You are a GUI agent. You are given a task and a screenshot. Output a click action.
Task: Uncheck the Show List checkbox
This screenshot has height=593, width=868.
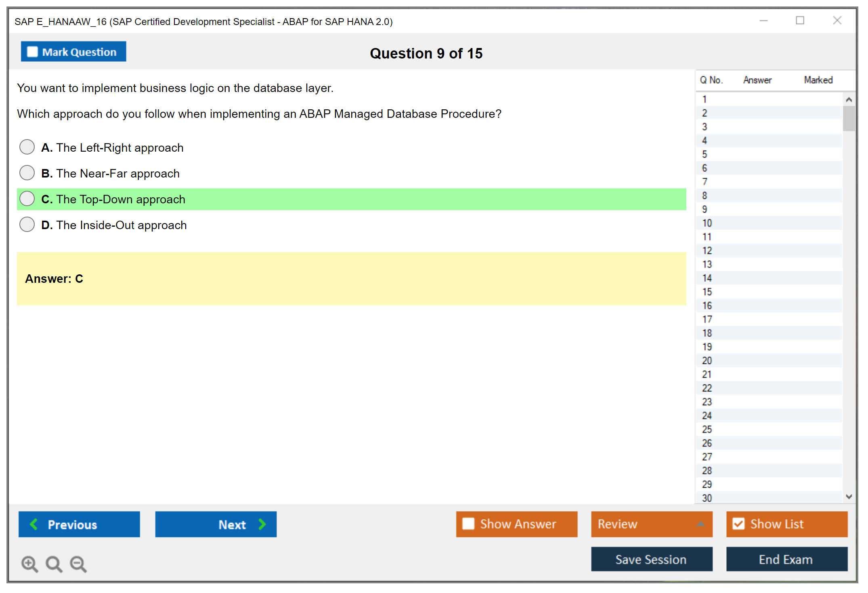pos(738,524)
